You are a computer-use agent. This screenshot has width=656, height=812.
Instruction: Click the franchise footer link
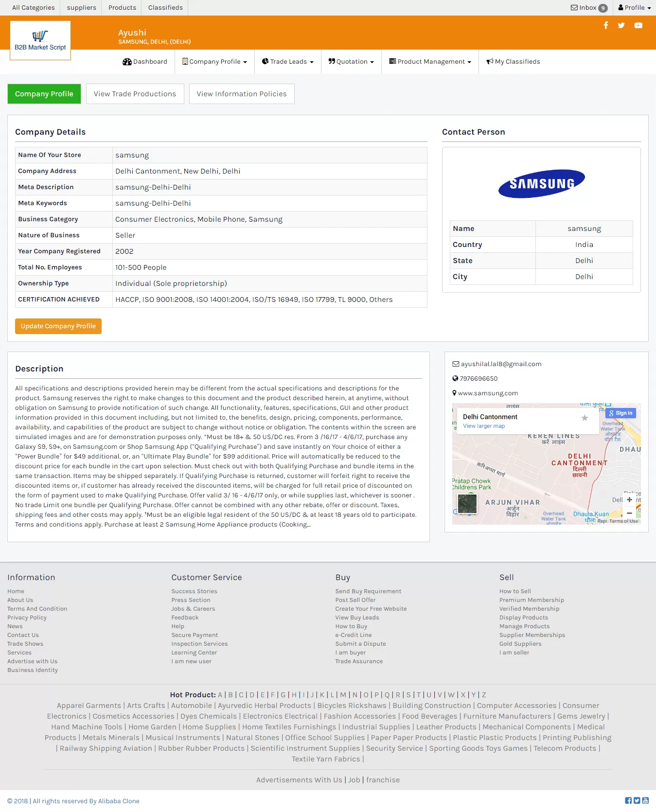point(383,780)
